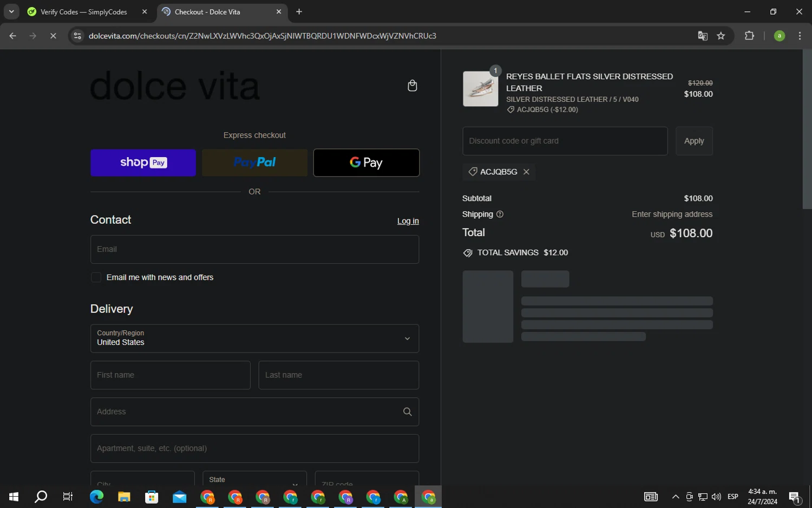This screenshot has height=508, width=812.
Task: Open a new browser tab
Action: click(x=299, y=11)
